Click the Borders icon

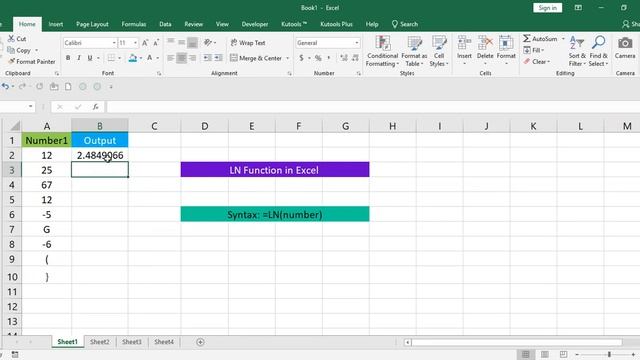point(111,58)
